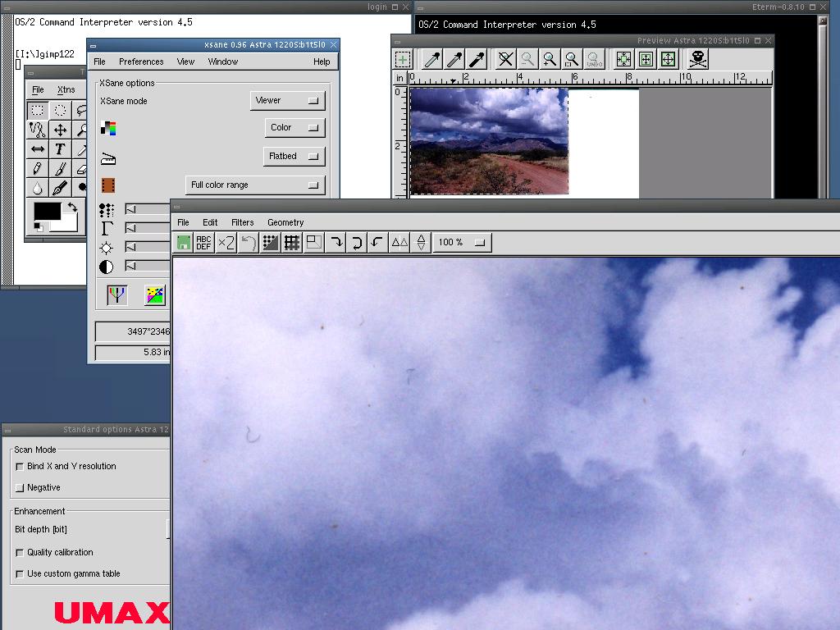Pick gray point with gray eyedropper
Image resolution: width=840 pixels, height=630 pixels.
(454, 59)
